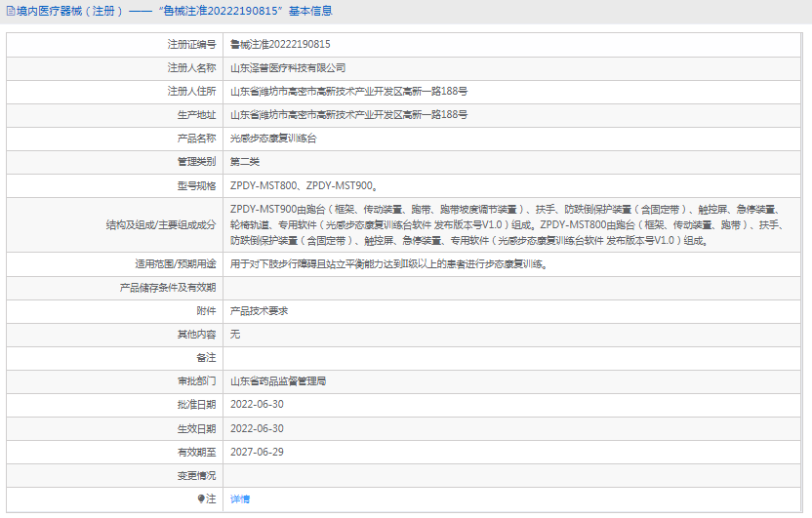Click the 产品名称 label

197,139
